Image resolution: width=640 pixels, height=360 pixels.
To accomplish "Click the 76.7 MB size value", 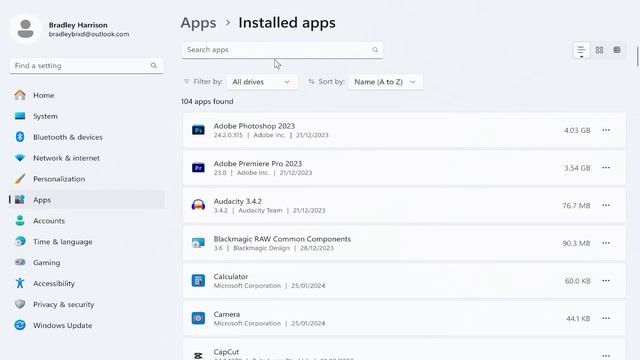I will pos(576,205).
